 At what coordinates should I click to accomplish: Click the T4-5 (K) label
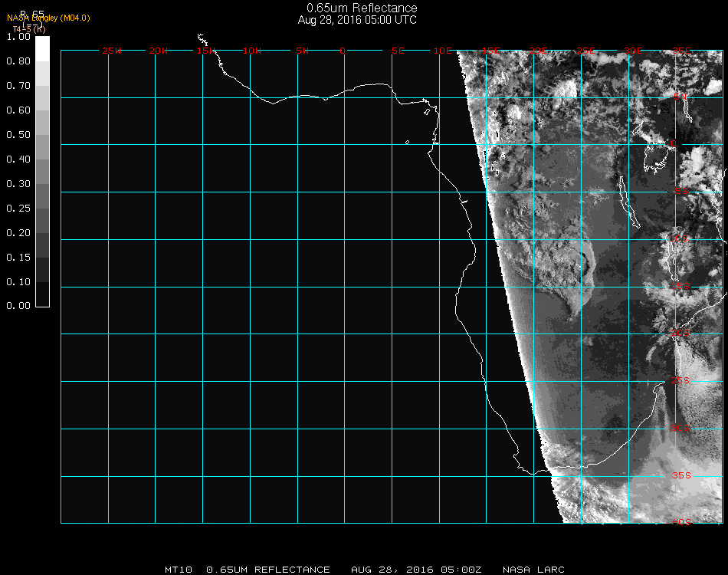28,29
